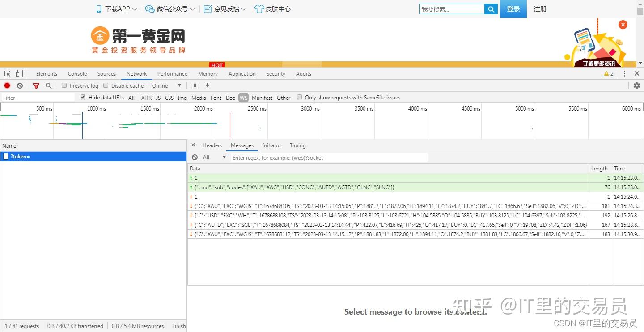Enable the Disable cache checkbox

point(106,85)
